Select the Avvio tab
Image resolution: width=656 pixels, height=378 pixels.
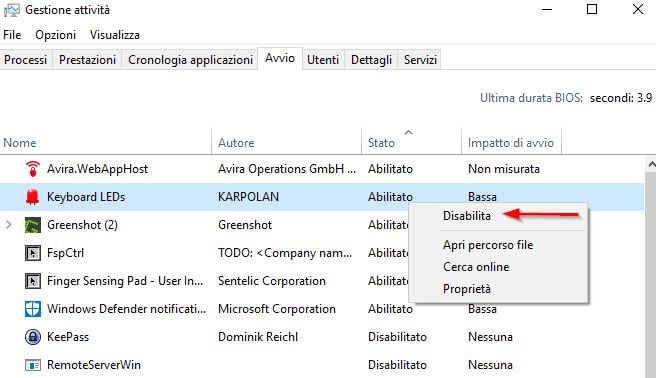click(x=280, y=58)
